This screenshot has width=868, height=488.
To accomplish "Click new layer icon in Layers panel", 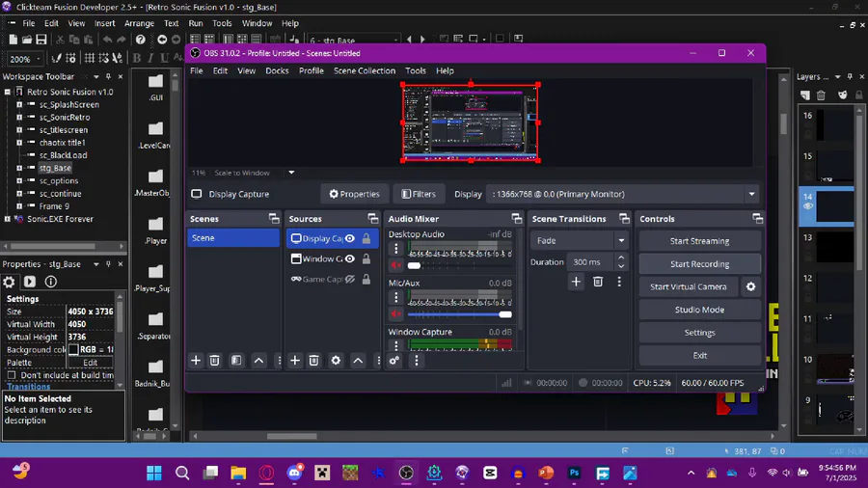I will (805, 95).
